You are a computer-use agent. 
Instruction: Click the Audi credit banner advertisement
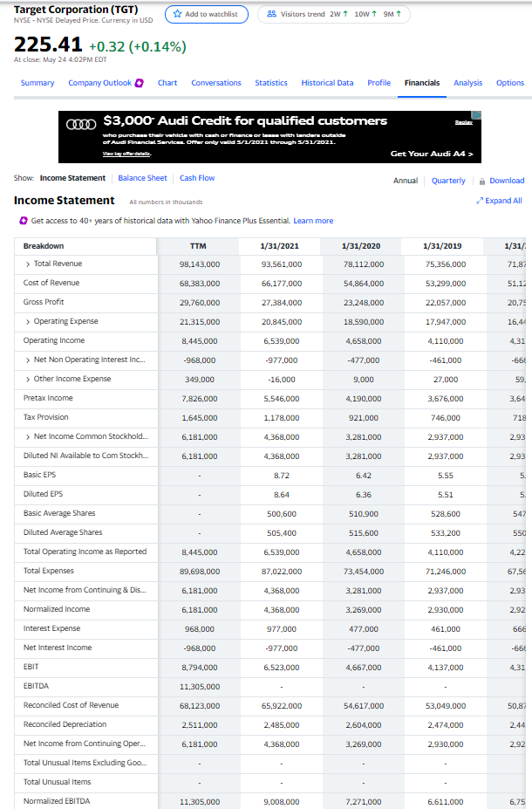click(269, 137)
